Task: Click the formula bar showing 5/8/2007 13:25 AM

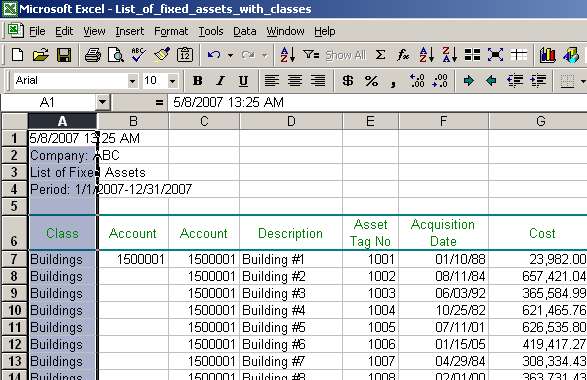Action: (377, 102)
